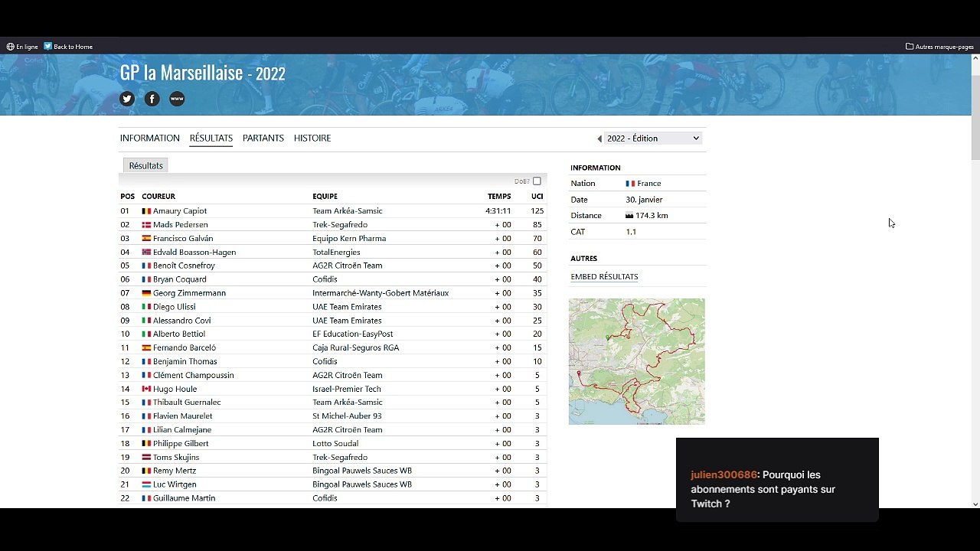Image resolution: width=980 pixels, height=551 pixels.
Task: Click the date value 30. janvier
Action: pyautogui.click(x=644, y=200)
